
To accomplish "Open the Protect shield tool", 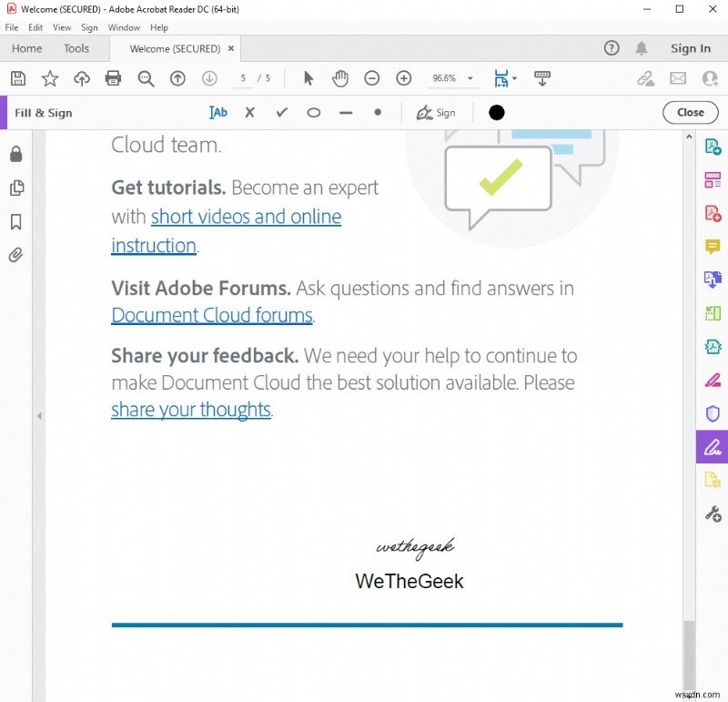I will tap(713, 413).
